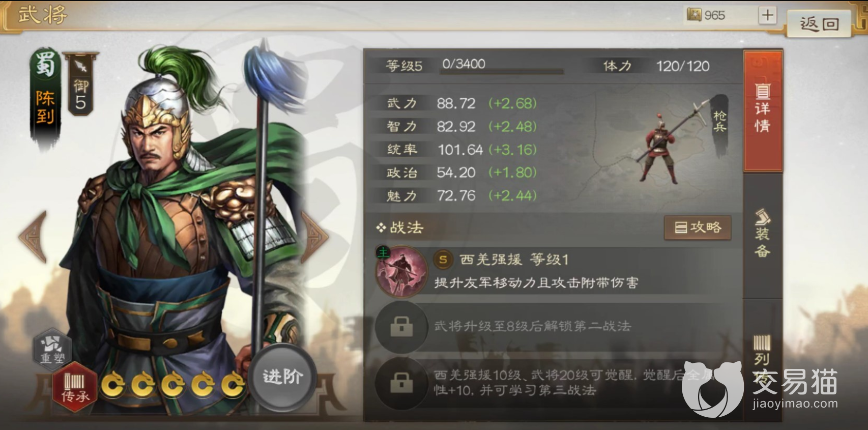
Task: Click the 返回 back button
Action: click(819, 23)
